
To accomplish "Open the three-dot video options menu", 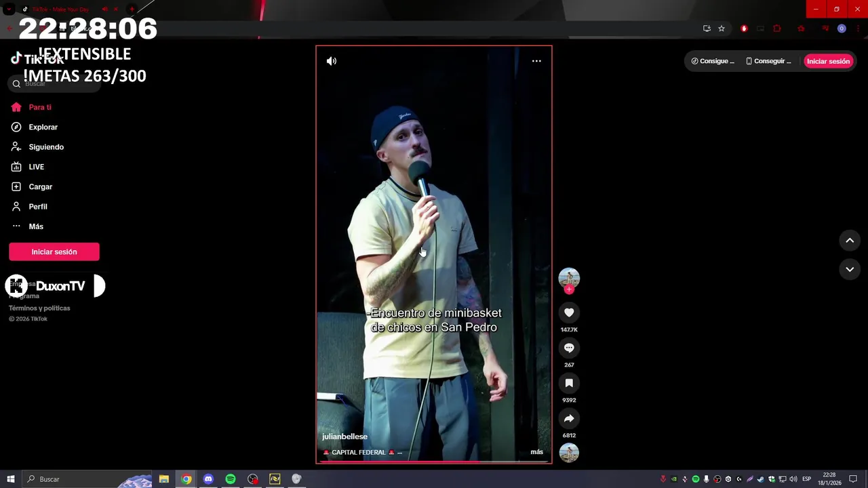I will [x=536, y=61].
